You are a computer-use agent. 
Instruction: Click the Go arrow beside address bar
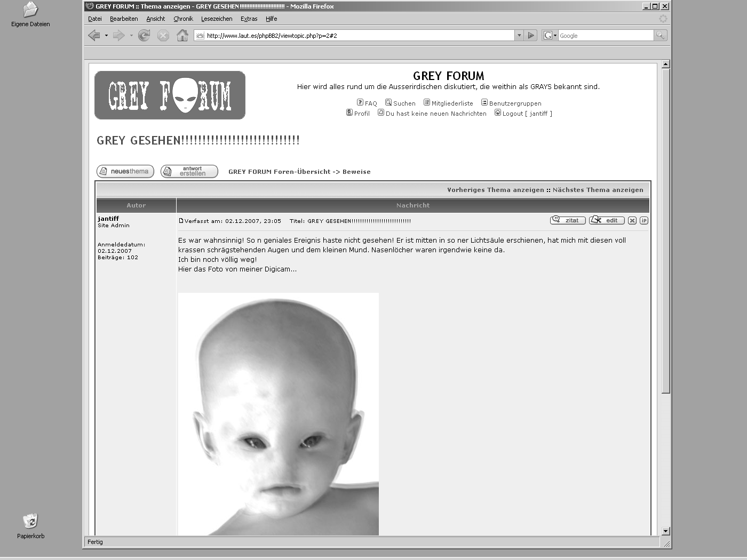[531, 36]
